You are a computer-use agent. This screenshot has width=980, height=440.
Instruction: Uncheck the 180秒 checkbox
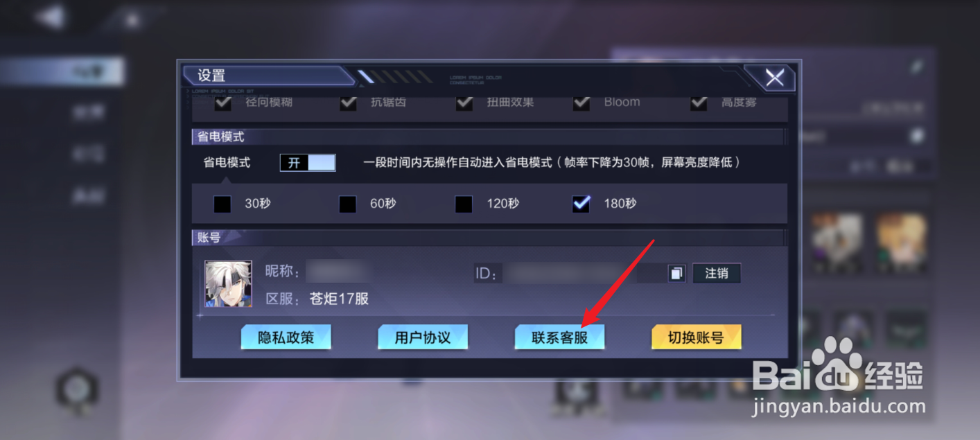point(581,204)
